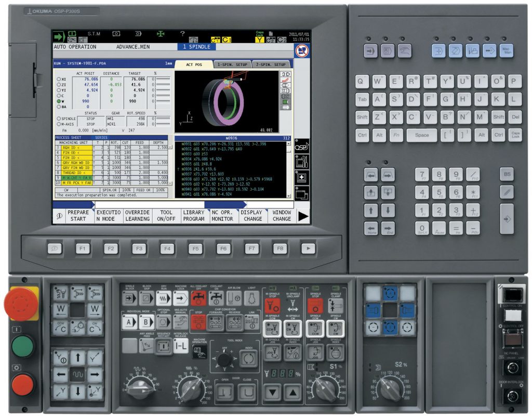Open the OSP suite sidebar icon

(x=301, y=146)
